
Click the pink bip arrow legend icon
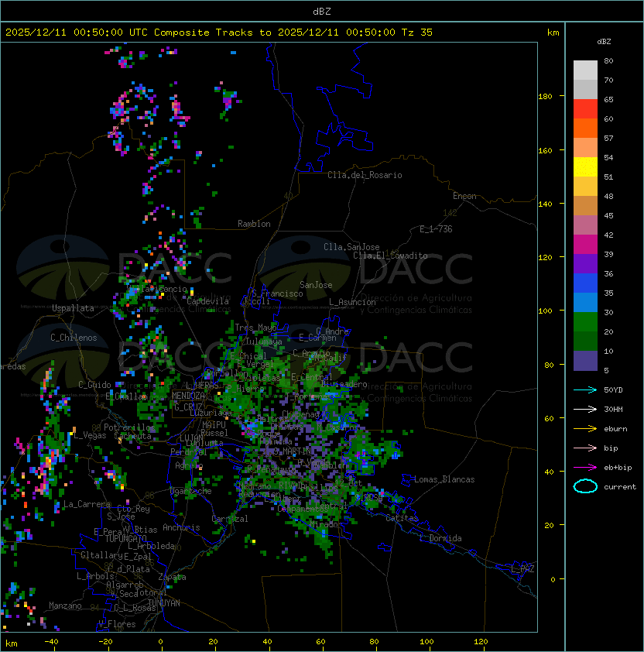tap(585, 448)
